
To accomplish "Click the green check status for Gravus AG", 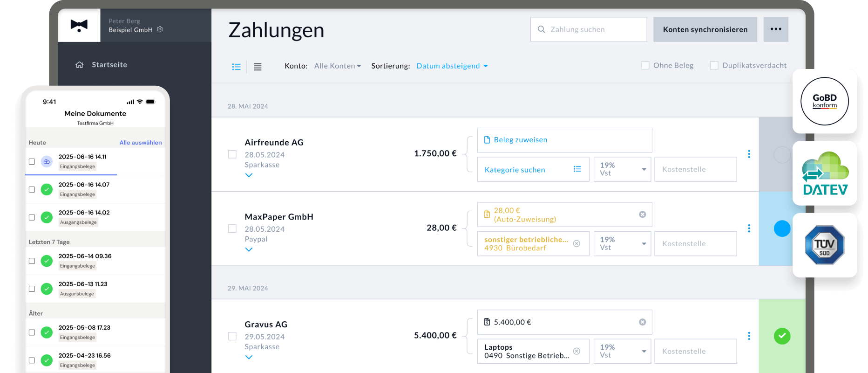I will (x=782, y=336).
